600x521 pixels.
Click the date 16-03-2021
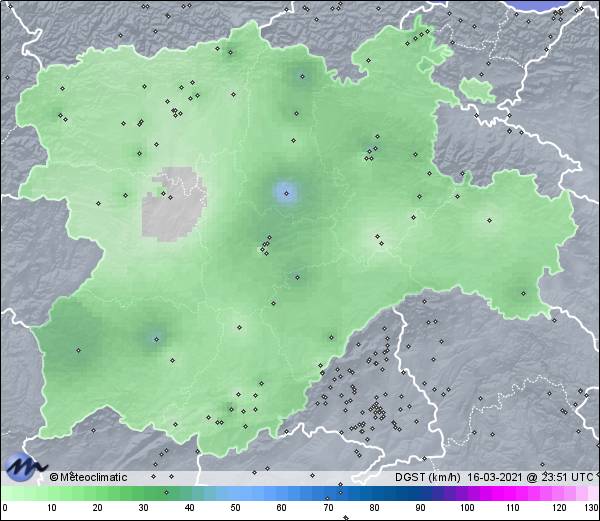[495, 477]
